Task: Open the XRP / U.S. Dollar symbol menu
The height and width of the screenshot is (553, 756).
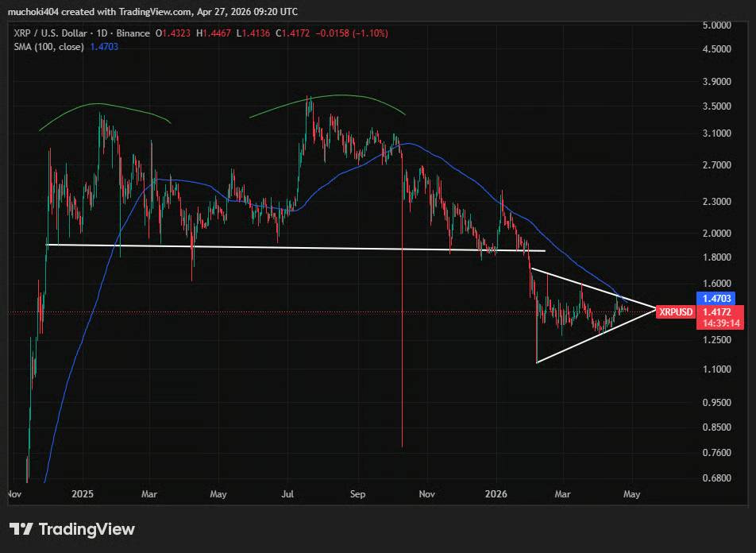Action: click(x=49, y=33)
